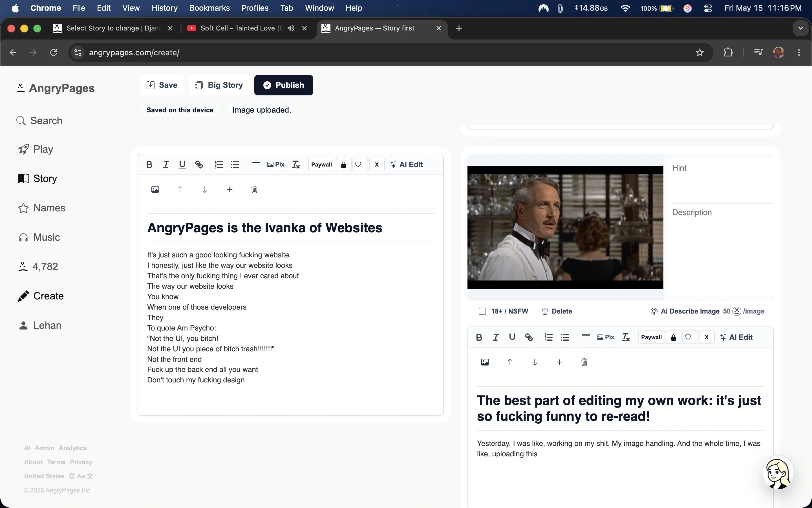The height and width of the screenshot is (508, 812).
Task: Open the Profiles menu in the menu bar
Action: coord(255,8)
